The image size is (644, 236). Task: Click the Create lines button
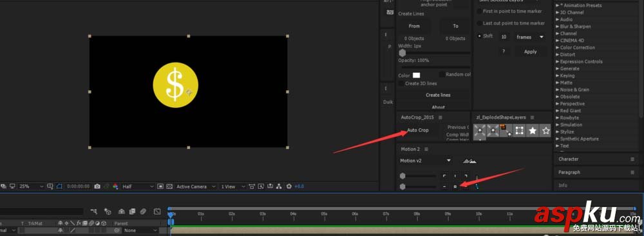(x=438, y=95)
